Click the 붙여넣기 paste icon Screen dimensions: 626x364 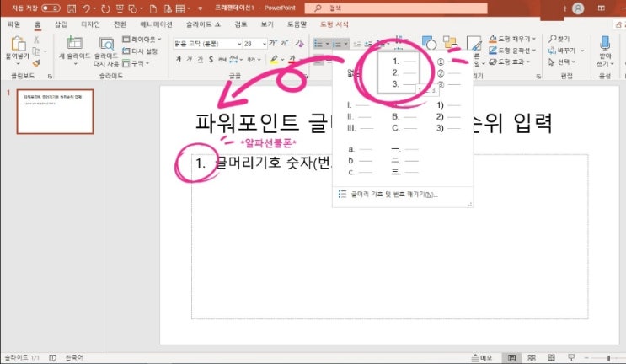18,43
